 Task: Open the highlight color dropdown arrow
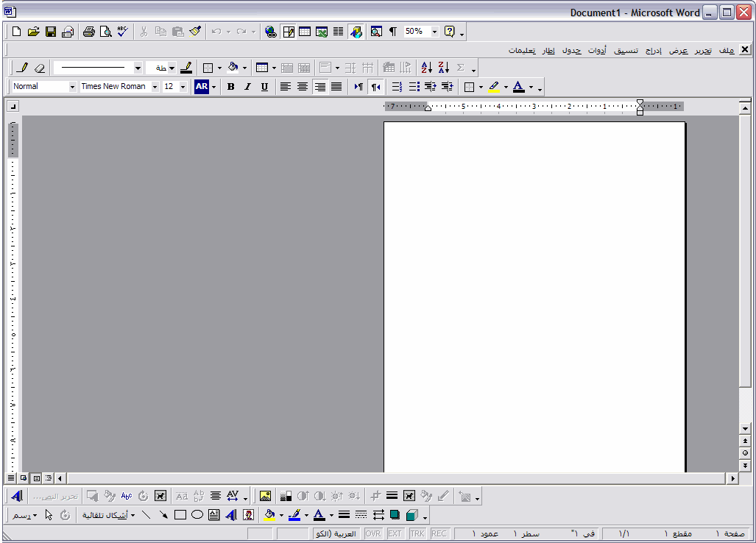[x=506, y=87]
